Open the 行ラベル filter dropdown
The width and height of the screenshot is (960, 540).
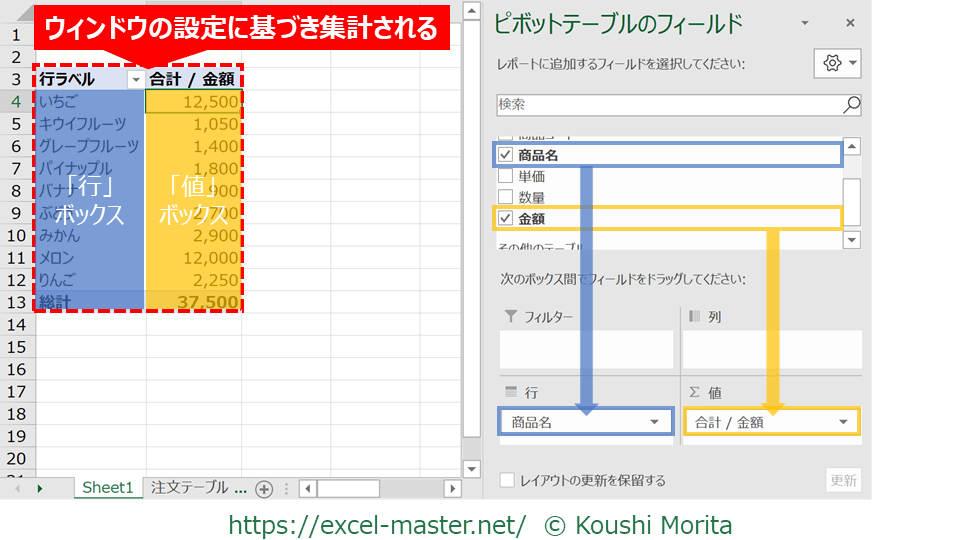(x=135, y=79)
